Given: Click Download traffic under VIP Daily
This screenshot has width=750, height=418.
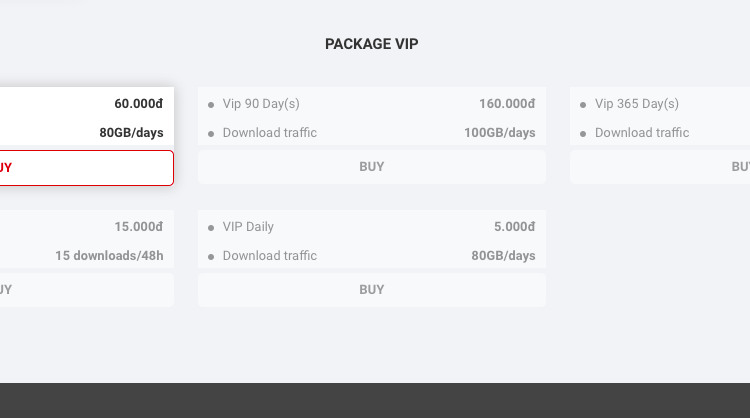Looking at the screenshot, I should (x=270, y=256).
